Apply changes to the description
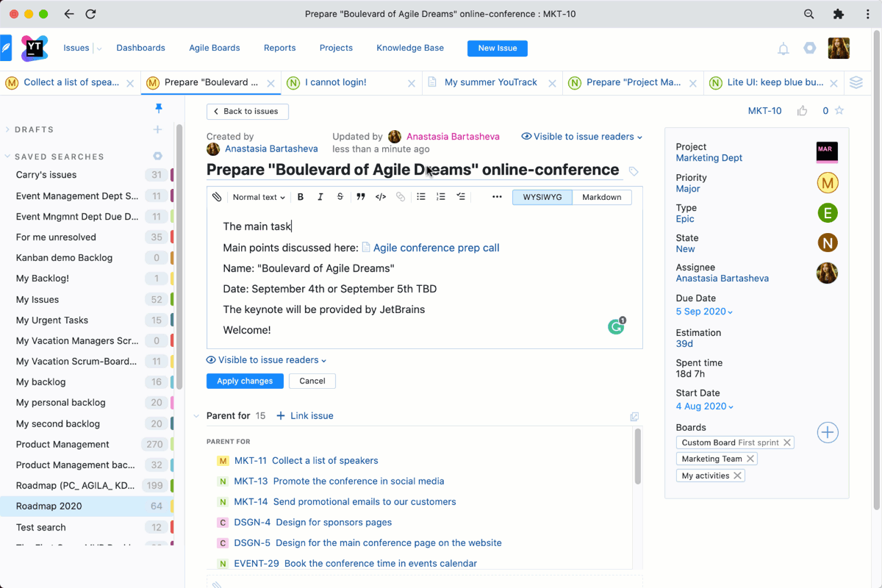Screen dimensions: 882x588 pyautogui.click(x=245, y=381)
